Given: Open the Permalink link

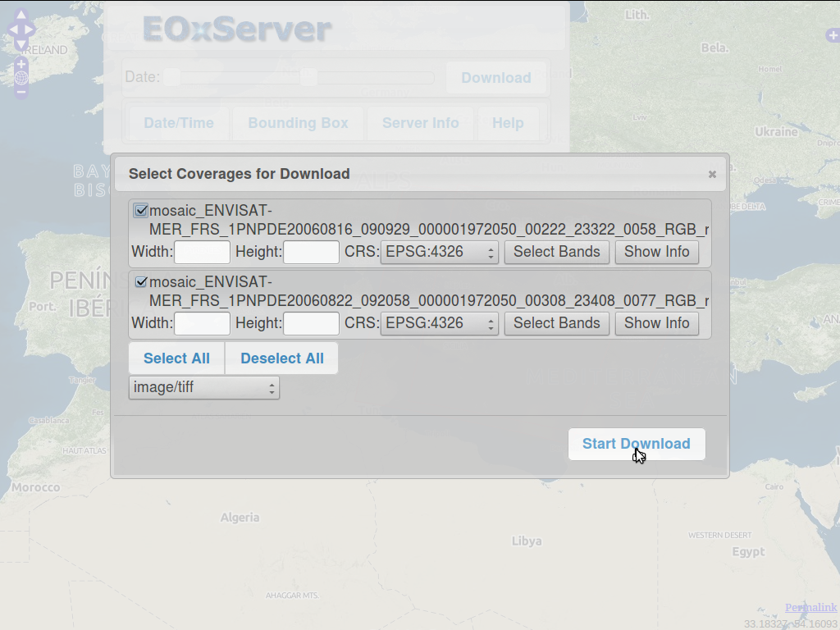Looking at the screenshot, I should coord(811,608).
